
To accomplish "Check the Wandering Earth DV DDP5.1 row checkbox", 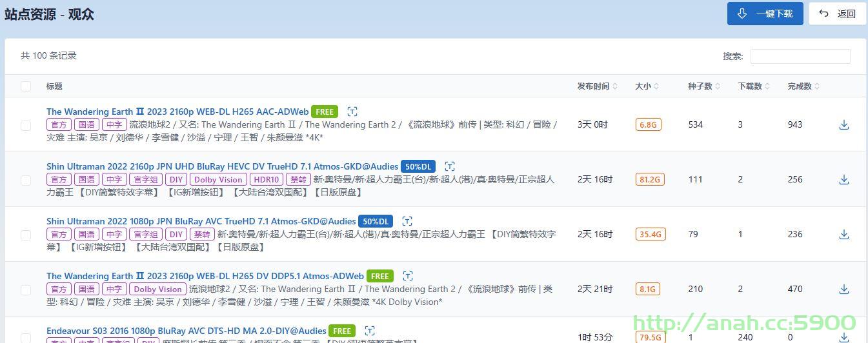I will [x=26, y=289].
